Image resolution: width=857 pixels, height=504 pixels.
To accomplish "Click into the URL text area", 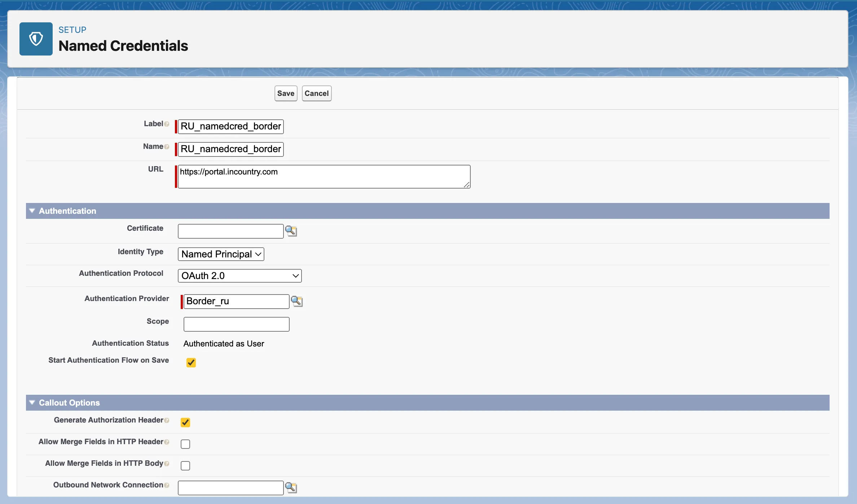I will click(324, 177).
